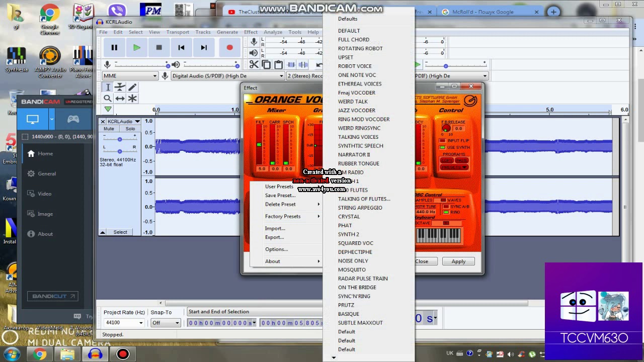
Task: Select the Selection (I-beam) tool
Action: pyautogui.click(x=108, y=87)
